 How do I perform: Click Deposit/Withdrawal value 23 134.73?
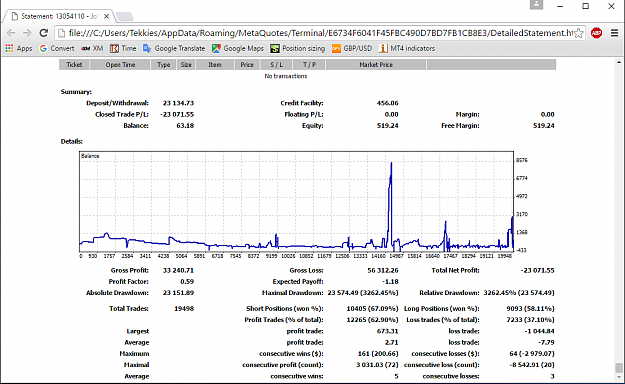(178, 103)
